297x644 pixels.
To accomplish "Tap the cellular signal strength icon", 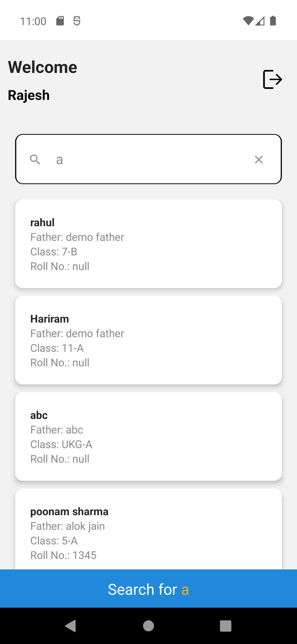I will pyautogui.click(x=260, y=21).
